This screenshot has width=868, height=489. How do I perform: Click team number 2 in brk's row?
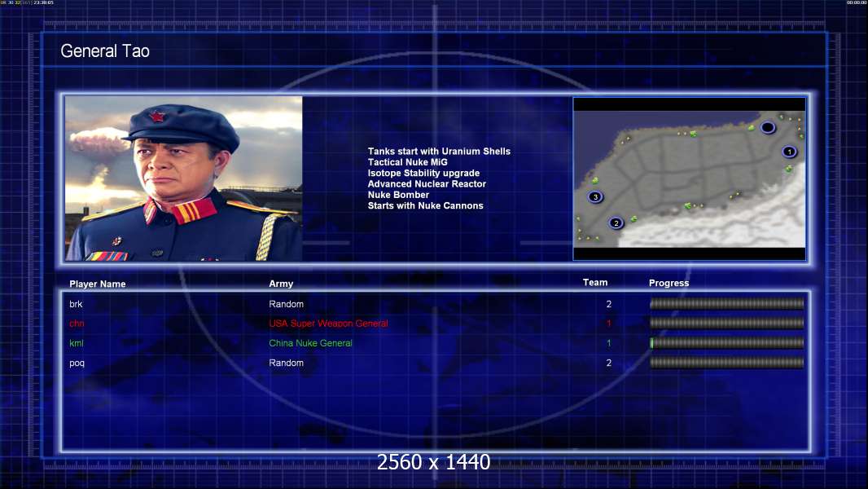point(609,304)
